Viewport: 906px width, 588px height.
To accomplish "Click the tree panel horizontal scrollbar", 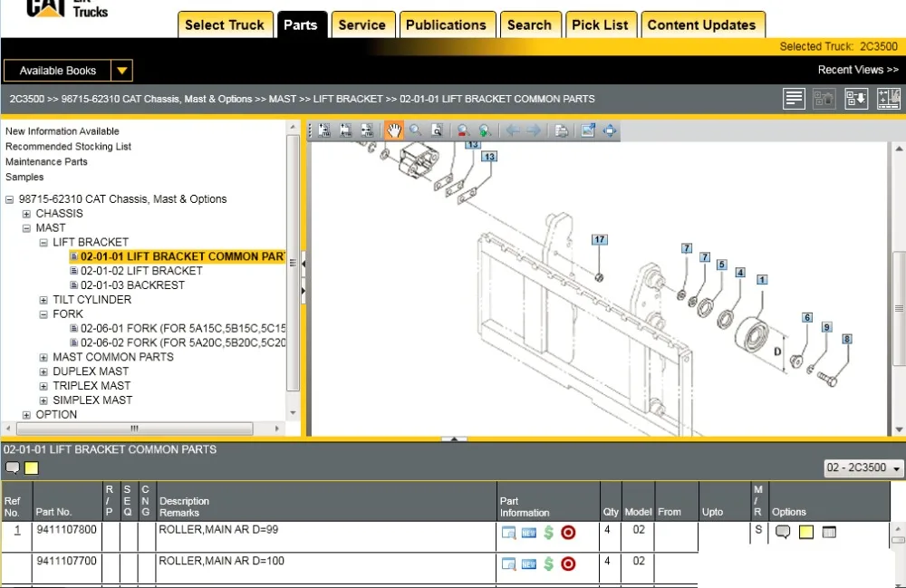I will pos(135,429).
